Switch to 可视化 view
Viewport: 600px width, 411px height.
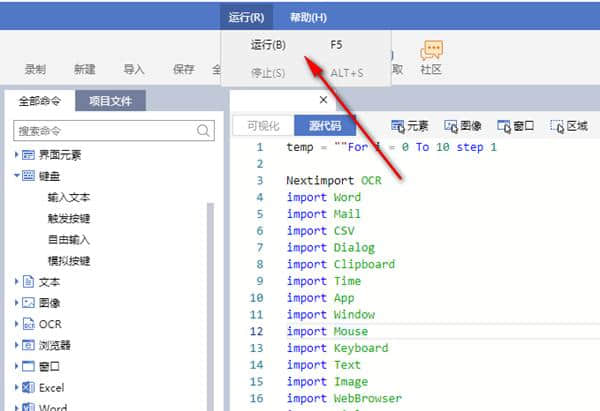click(x=263, y=126)
